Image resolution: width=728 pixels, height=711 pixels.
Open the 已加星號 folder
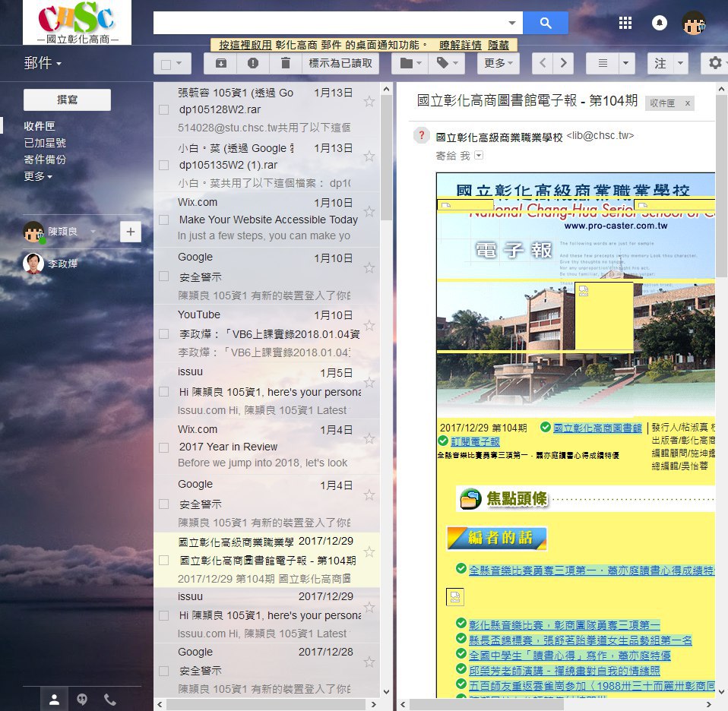pos(45,143)
